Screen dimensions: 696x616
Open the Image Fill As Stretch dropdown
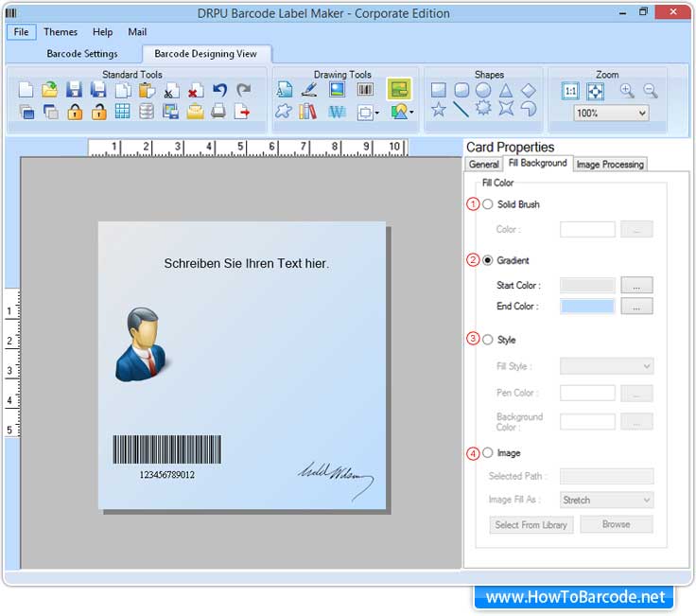607,500
